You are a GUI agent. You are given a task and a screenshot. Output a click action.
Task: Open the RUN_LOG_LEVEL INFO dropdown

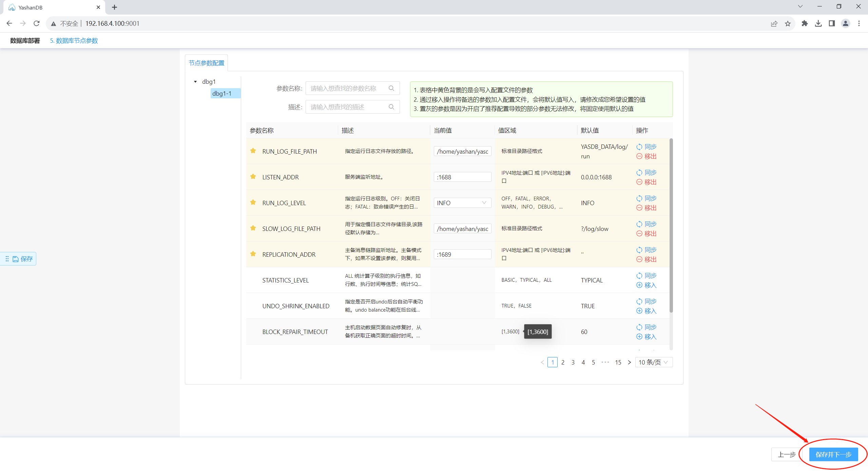pos(462,203)
